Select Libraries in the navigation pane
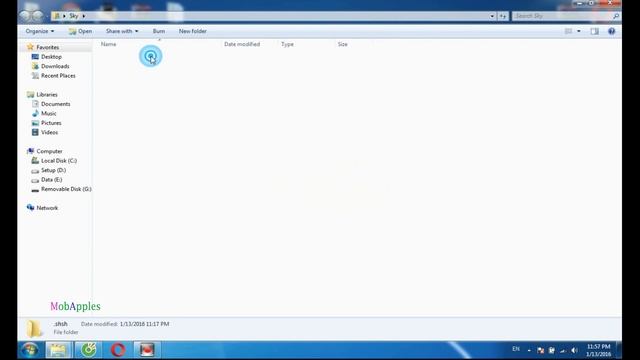This screenshot has height=360, width=640. coord(47,95)
